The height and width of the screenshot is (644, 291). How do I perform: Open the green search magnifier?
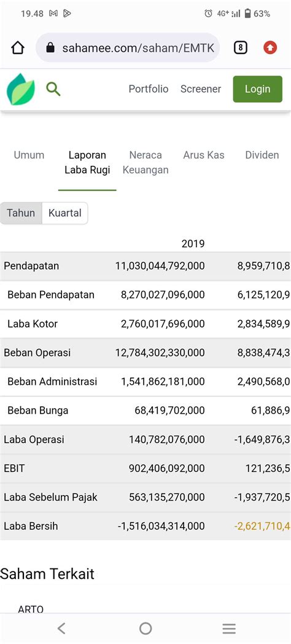pos(53,88)
